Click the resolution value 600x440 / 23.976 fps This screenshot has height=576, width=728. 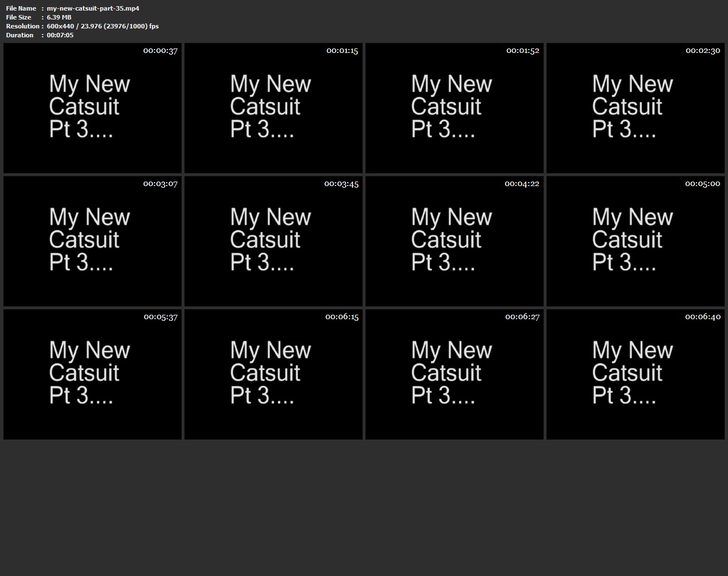[x=103, y=26]
